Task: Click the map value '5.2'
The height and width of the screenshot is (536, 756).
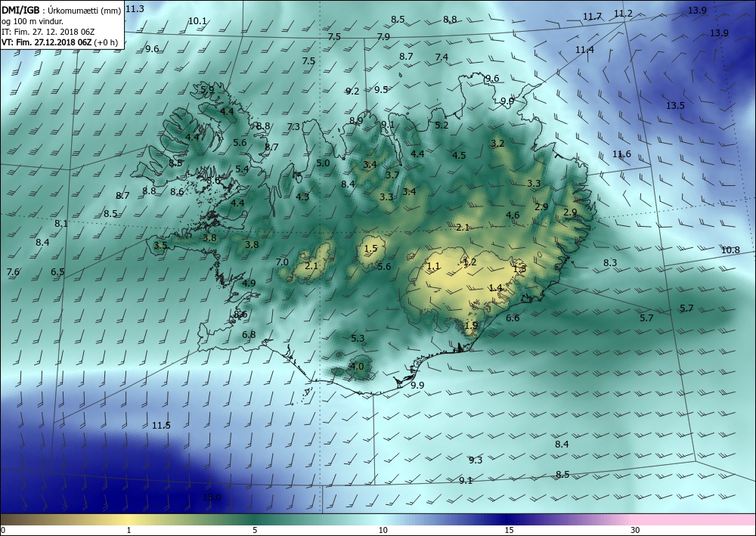Action: coord(442,125)
